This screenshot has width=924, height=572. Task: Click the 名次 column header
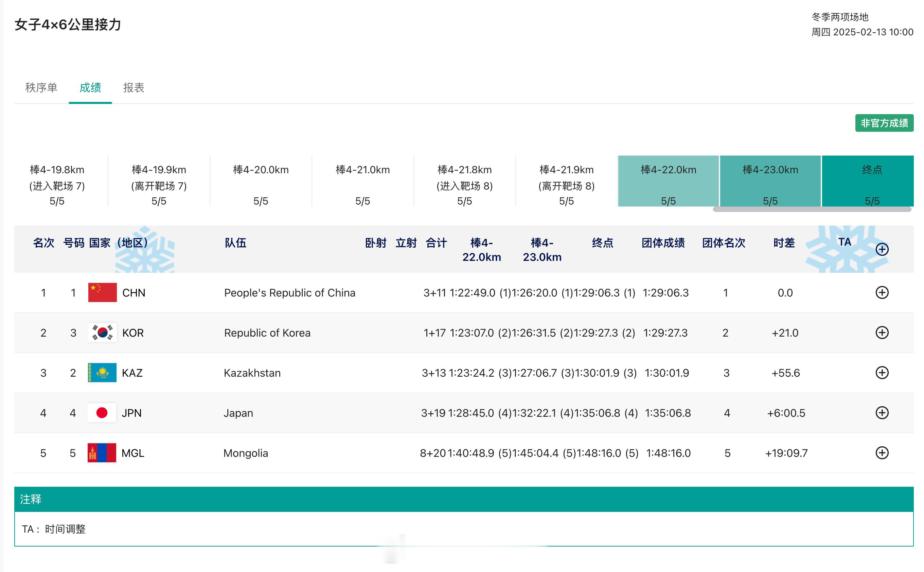coord(43,243)
